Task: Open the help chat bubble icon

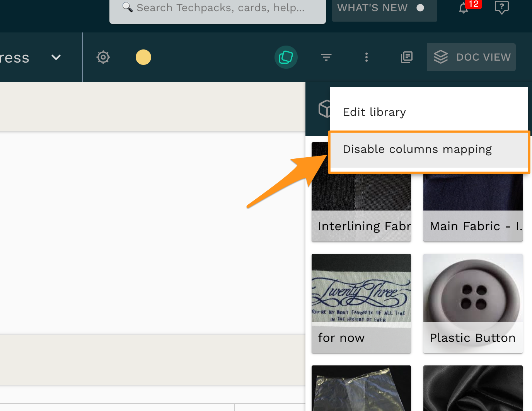Action: point(501,7)
